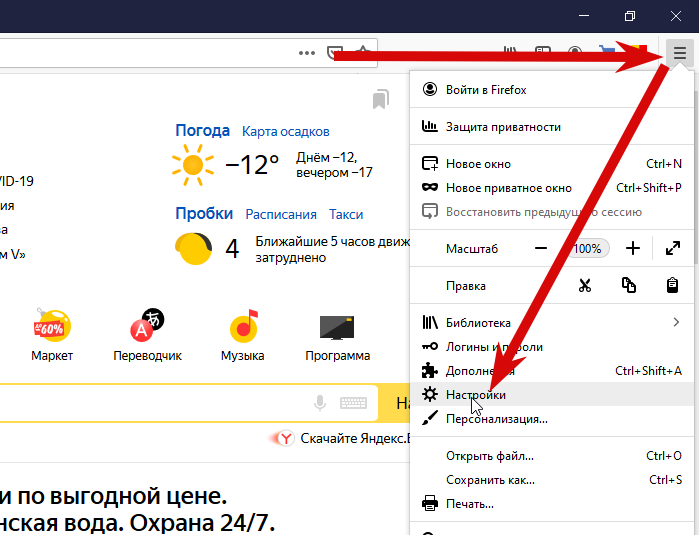The image size is (699, 535).
Task: Open the on-screen keyboard icon in search
Action: tap(354, 403)
